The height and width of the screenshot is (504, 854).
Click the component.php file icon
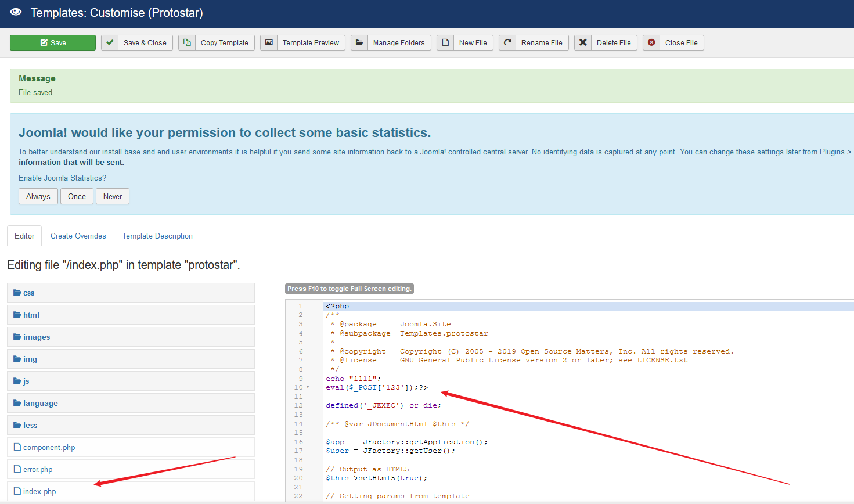pos(17,447)
